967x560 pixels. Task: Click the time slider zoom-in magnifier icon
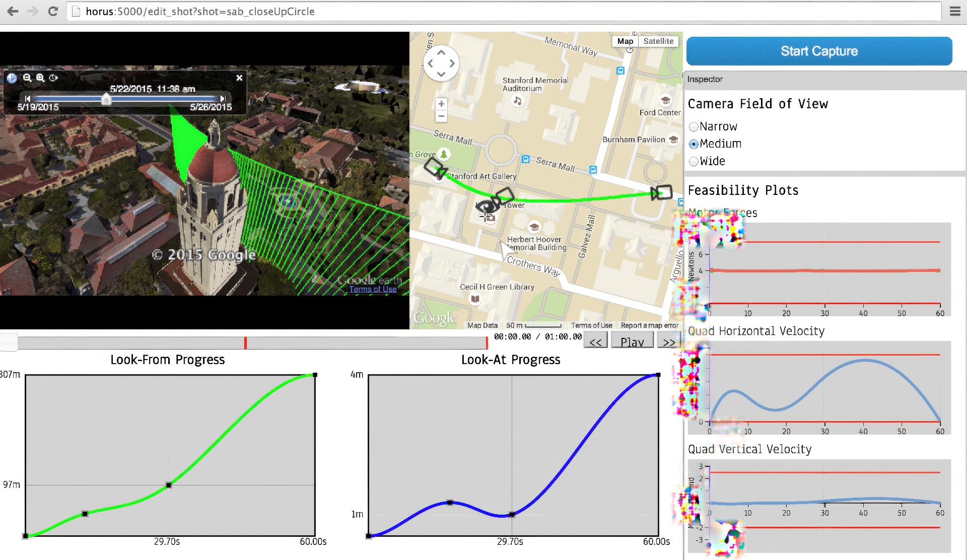coord(40,78)
